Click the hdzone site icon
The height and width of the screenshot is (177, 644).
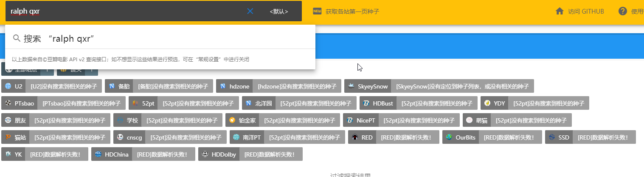(x=223, y=86)
